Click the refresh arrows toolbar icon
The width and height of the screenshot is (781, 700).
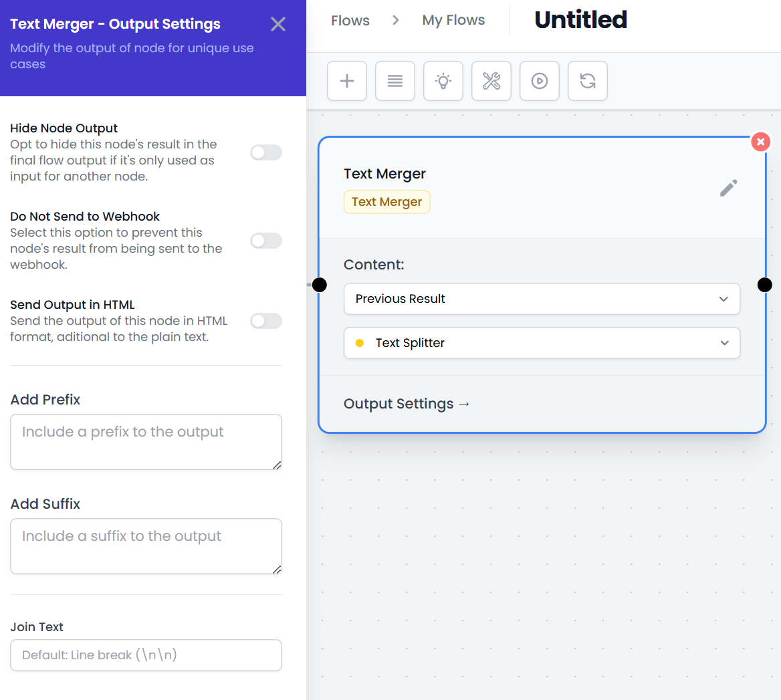tap(588, 81)
